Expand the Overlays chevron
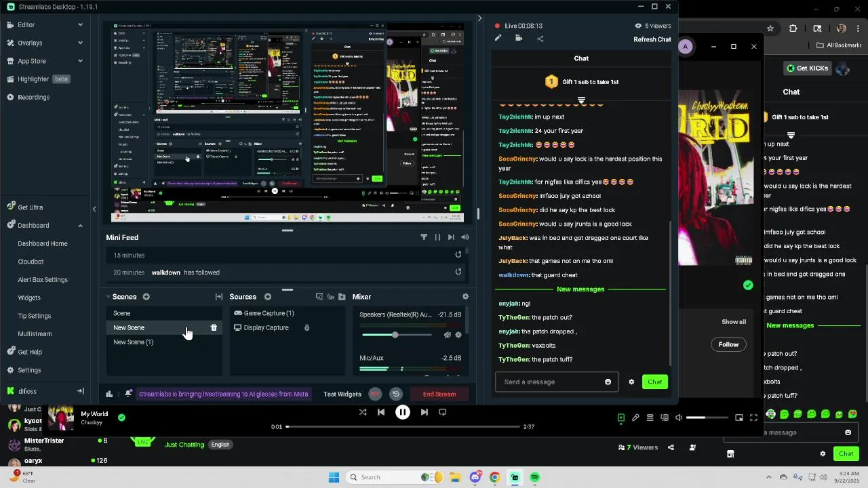 tap(80, 43)
